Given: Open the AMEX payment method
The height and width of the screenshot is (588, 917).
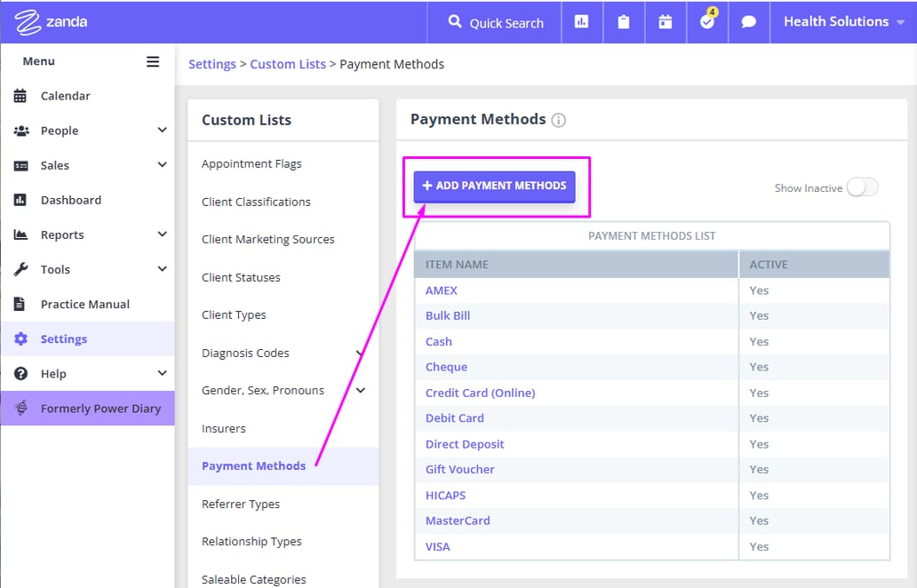Looking at the screenshot, I should (x=441, y=290).
